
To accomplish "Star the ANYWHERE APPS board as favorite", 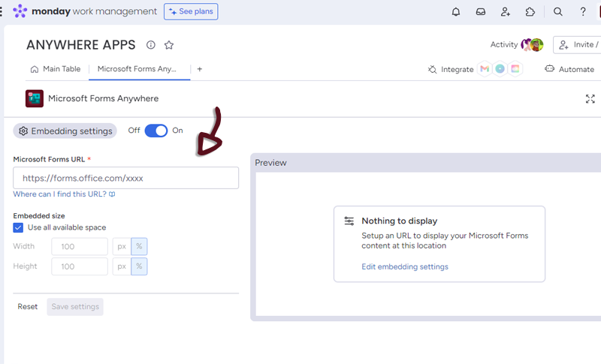I will [x=169, y=45].
